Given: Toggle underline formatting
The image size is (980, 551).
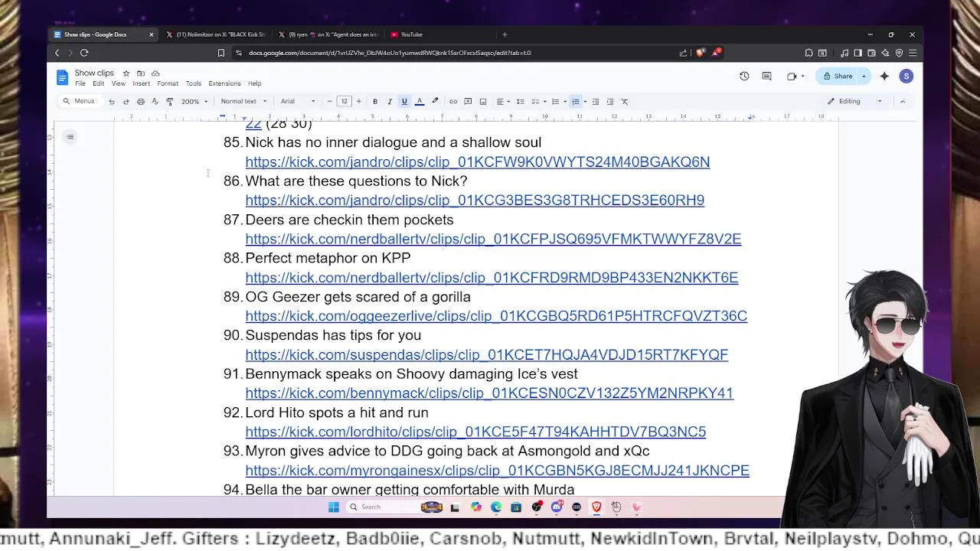Looking at the screenshot, I should [x=404, y=101].
